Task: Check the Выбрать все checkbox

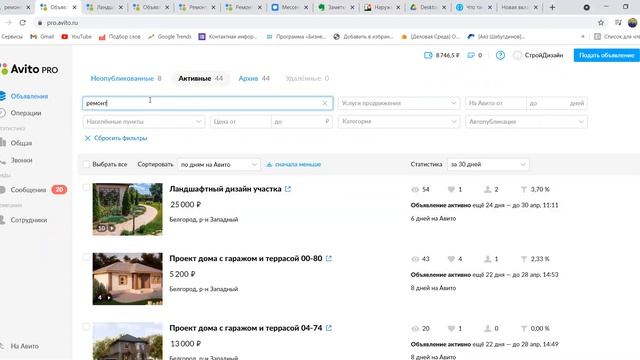Action: [x=86, y=164]
